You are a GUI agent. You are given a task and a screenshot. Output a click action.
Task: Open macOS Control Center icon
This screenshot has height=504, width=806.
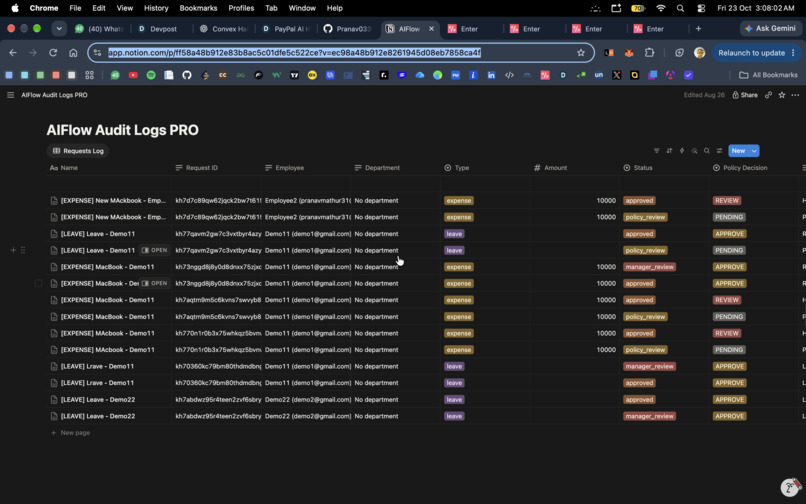pos(701,8)
